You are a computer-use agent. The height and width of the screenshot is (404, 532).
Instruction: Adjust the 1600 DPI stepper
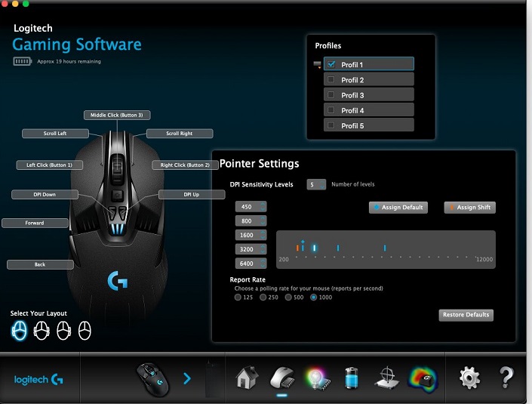tap(263, 235)
